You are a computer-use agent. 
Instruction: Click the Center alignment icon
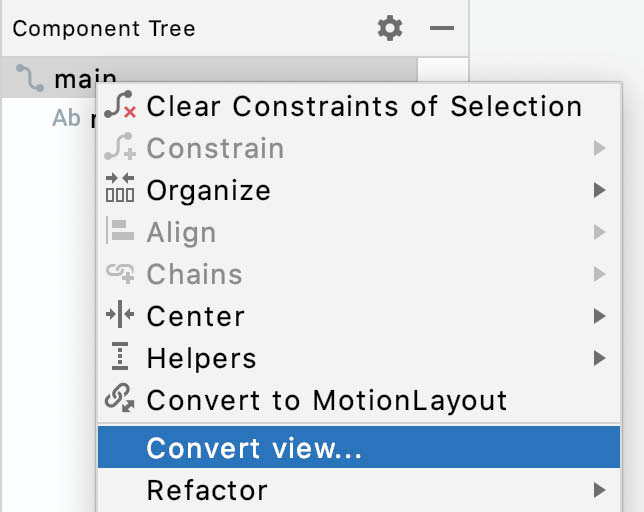pos(120,314)
